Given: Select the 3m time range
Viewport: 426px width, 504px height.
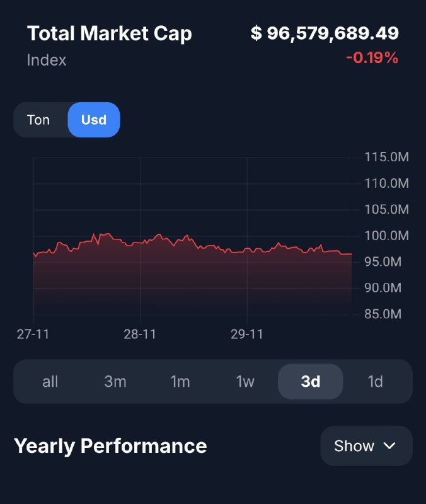Looking at the screenshot, I should coord(115,382).
